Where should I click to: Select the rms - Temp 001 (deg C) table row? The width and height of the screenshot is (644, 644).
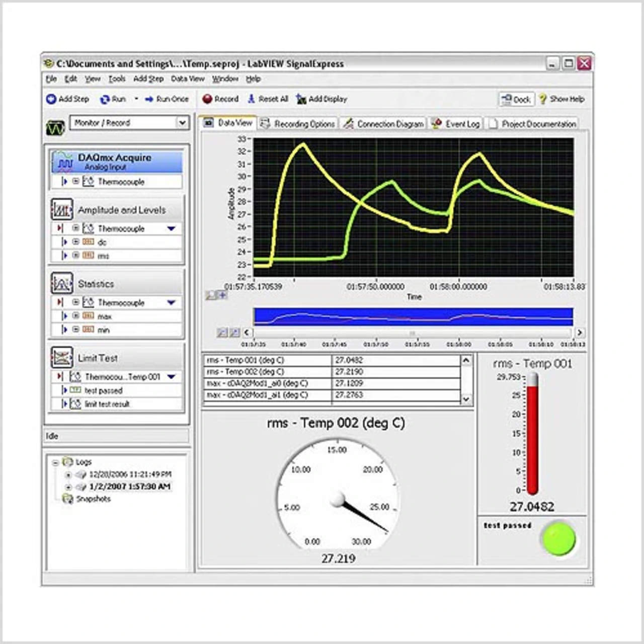click(332, 360)
